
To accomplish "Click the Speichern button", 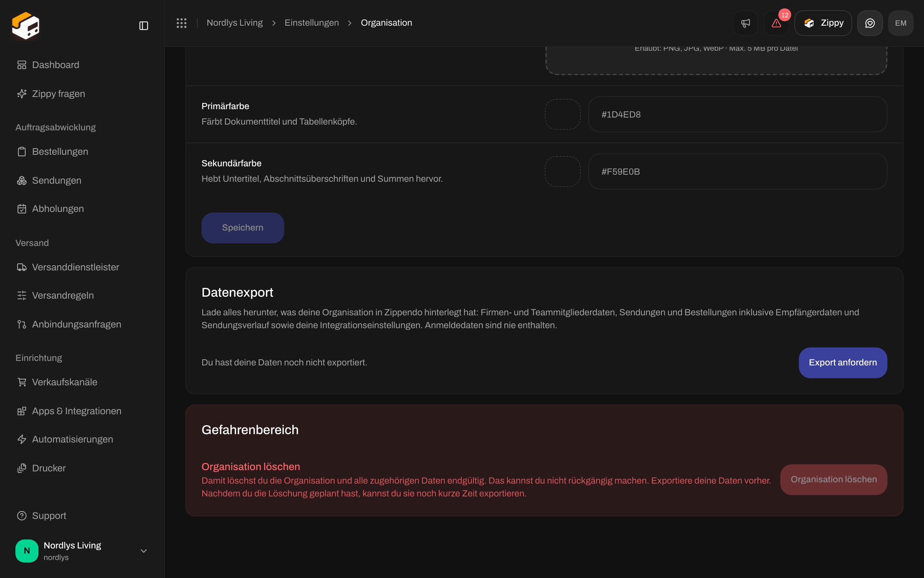I will (x=243, y=228).
